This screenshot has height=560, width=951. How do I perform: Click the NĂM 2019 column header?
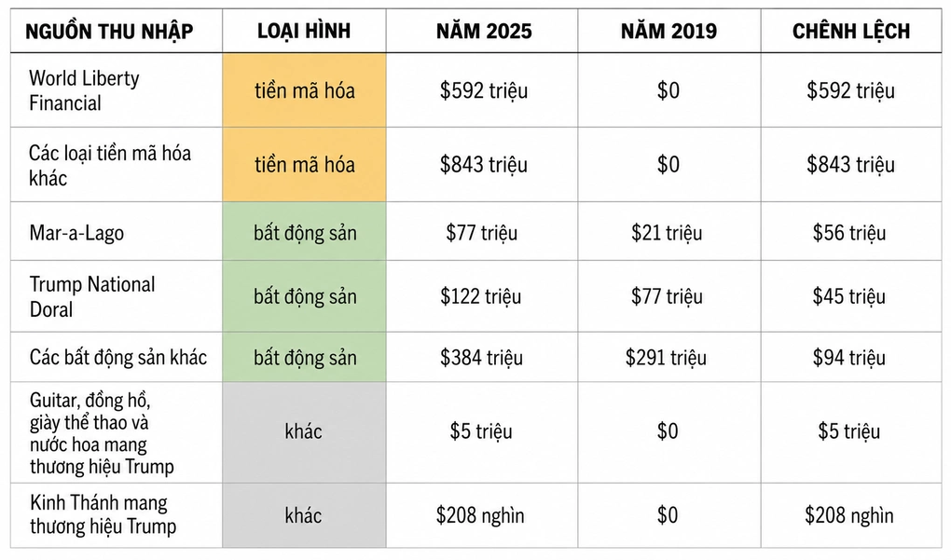point(668,31)
